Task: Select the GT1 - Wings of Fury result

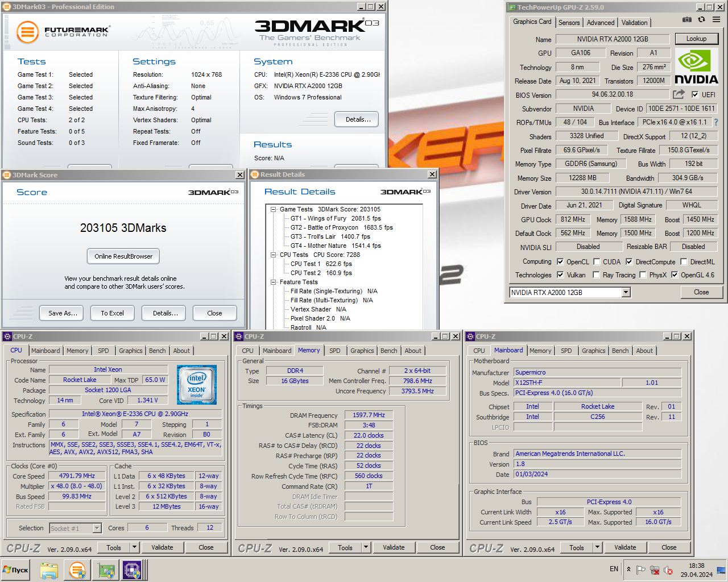Action: coord(335,218)
